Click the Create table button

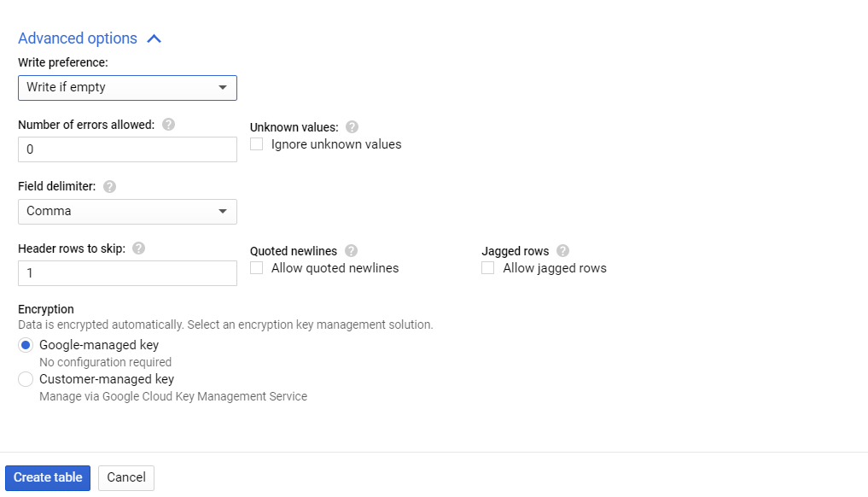click(48, 477)
